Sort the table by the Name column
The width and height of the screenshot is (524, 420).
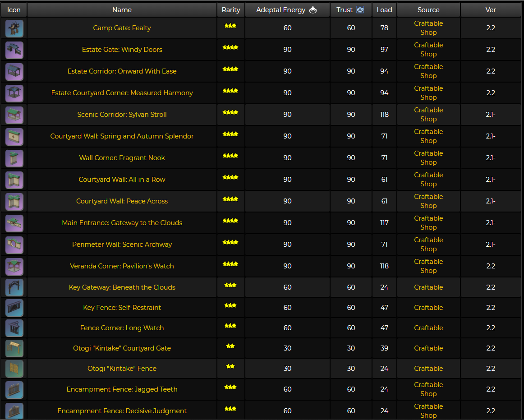122,10
